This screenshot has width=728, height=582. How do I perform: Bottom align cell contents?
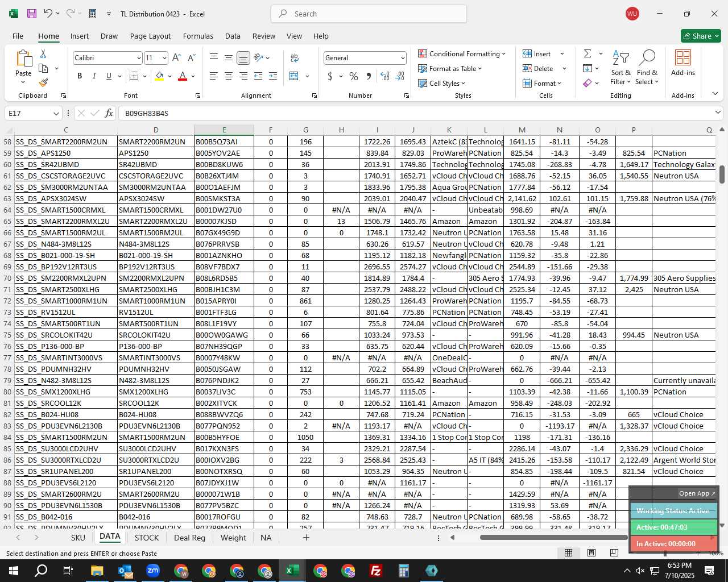tap(243, 57)
